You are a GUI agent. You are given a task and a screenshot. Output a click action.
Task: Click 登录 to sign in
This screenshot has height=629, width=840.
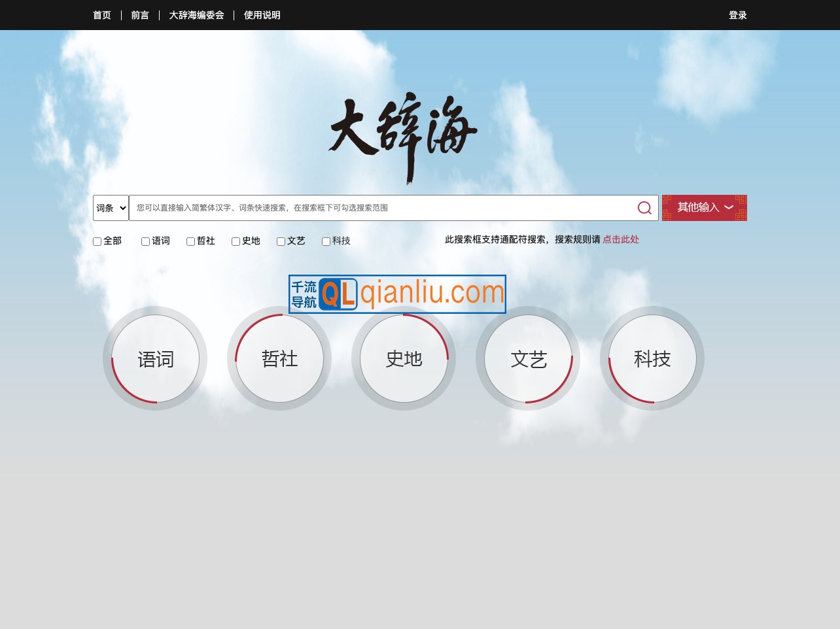[x=737, y=15]
